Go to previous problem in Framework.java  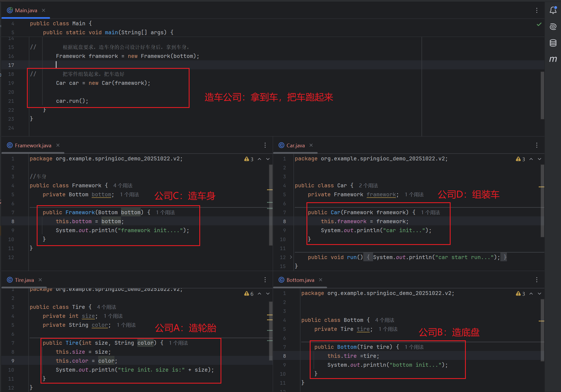(259, 159)
